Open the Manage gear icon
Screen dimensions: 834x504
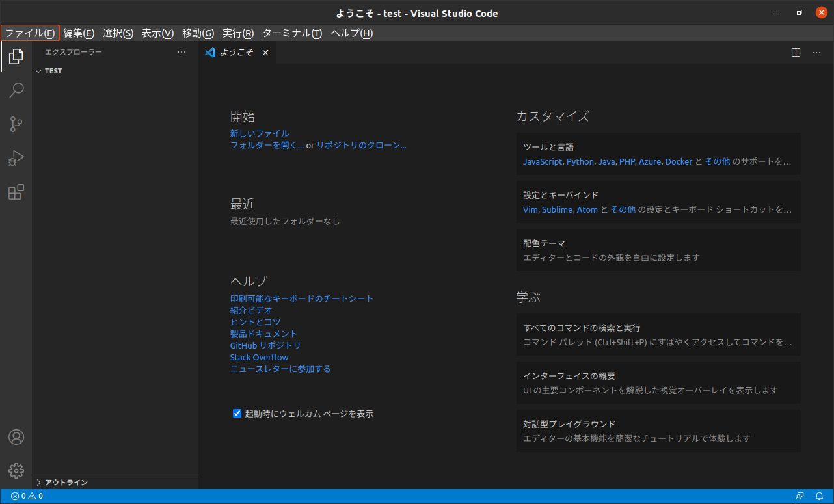[16, 471]
